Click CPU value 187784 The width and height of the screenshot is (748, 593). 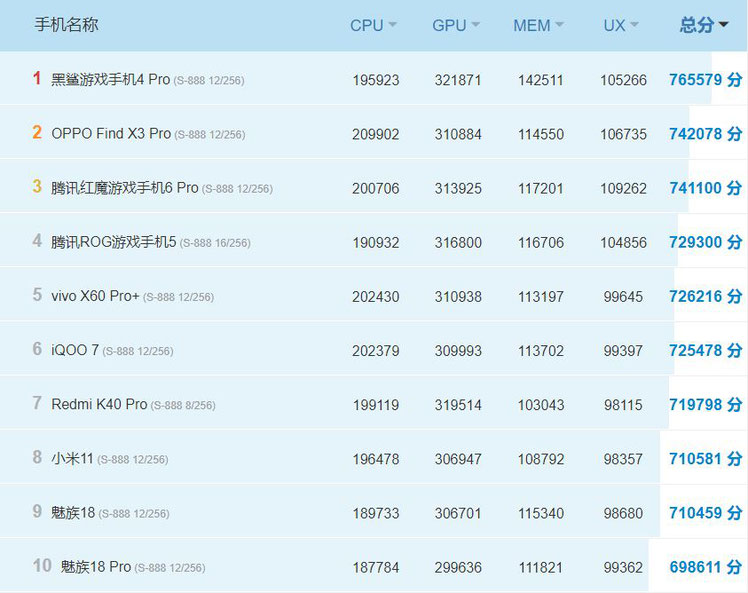pyautogui.click(x=376, y=567)
